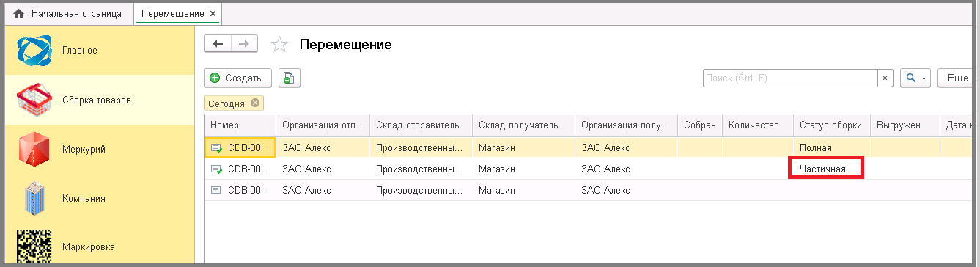Select the row with Частичная status
Image resolution: width=980 pixels, height=267 pixels.
point(590,169)
